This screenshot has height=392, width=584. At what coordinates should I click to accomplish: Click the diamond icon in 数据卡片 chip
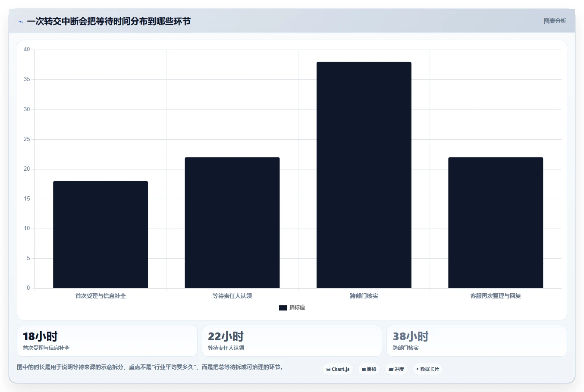coord(418,369)
